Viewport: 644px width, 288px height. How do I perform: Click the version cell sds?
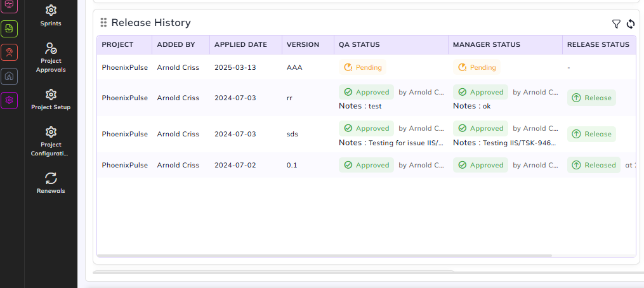tap(292, 134)
